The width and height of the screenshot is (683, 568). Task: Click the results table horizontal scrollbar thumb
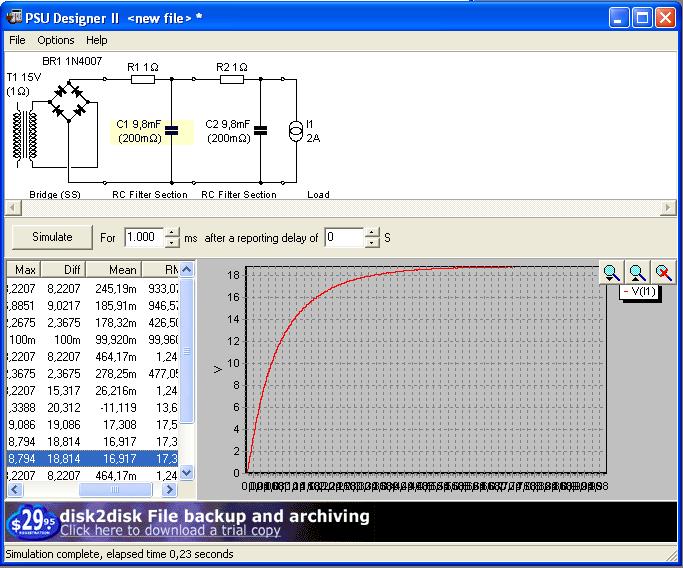click(114, 490)
